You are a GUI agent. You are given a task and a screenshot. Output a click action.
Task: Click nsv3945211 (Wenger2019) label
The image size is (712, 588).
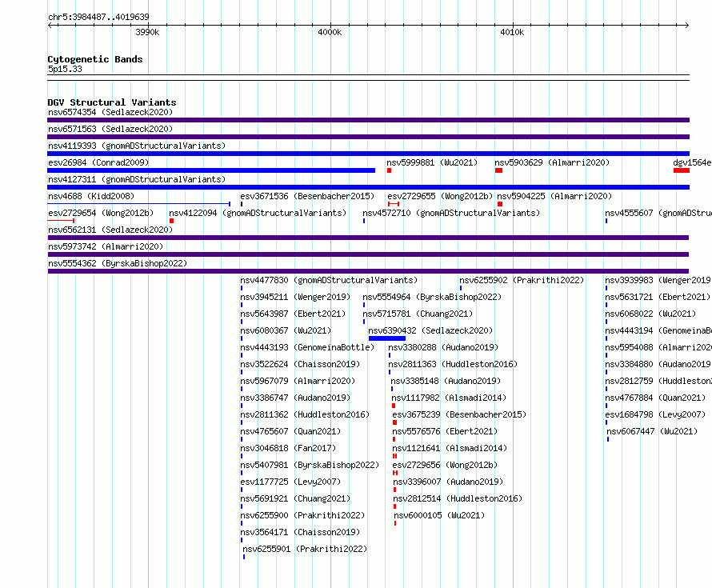point(295,297)
